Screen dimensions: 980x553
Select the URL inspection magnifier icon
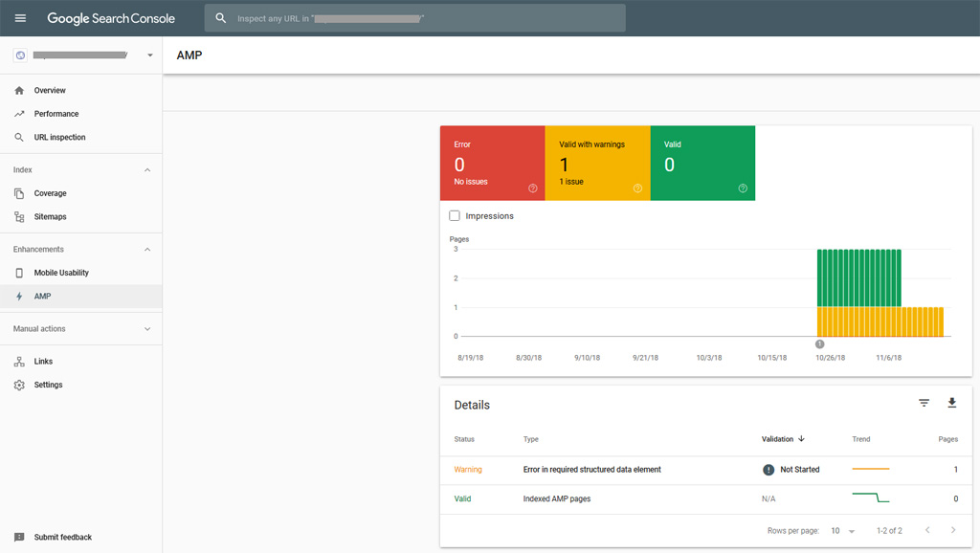point(19,136)
